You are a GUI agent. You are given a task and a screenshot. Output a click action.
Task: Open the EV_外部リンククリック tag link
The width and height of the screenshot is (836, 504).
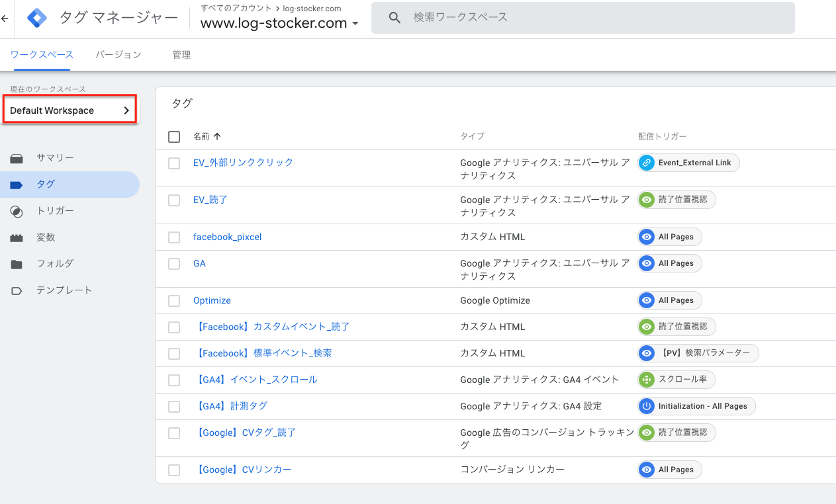click(x=243, y=163)
